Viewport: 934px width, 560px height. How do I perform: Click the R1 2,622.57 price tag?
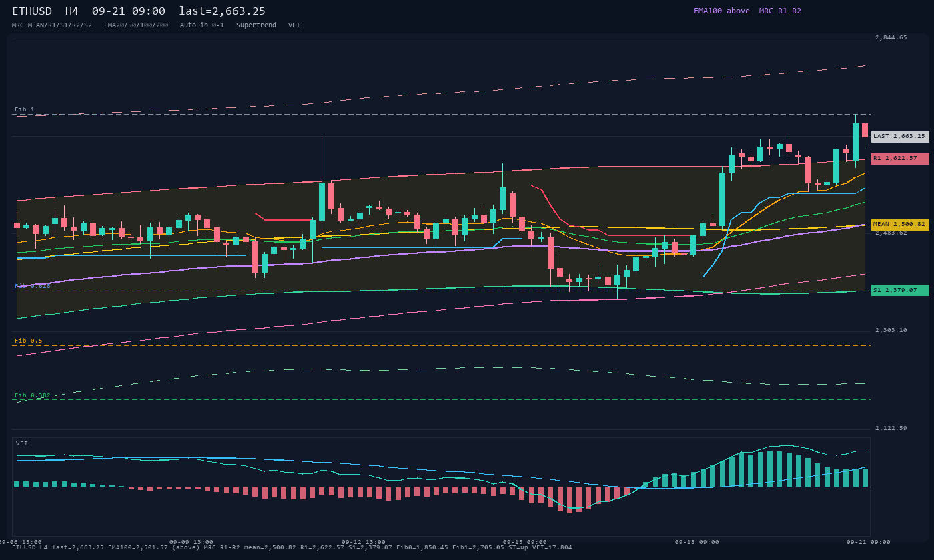coord(900,159)
